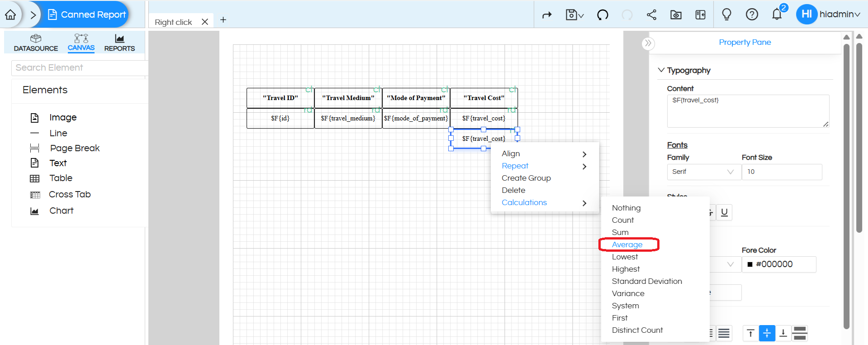Open the font Family Serif dropdown
This screenshot has width=868, height=345.
(x=704, y=172)
